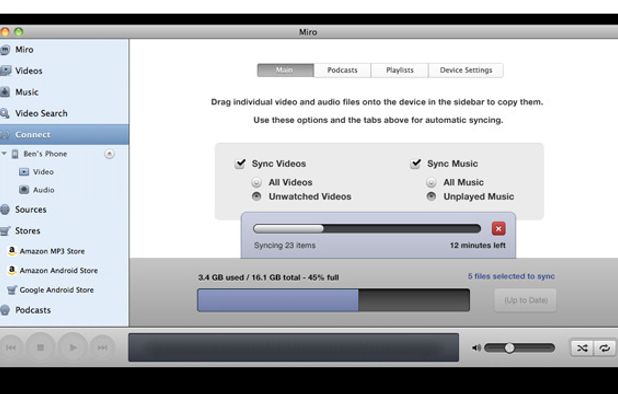Select the Unplayed Music radio button
Image resolution: width=618 pixels, height=394 pixels.
pos(431,196)
